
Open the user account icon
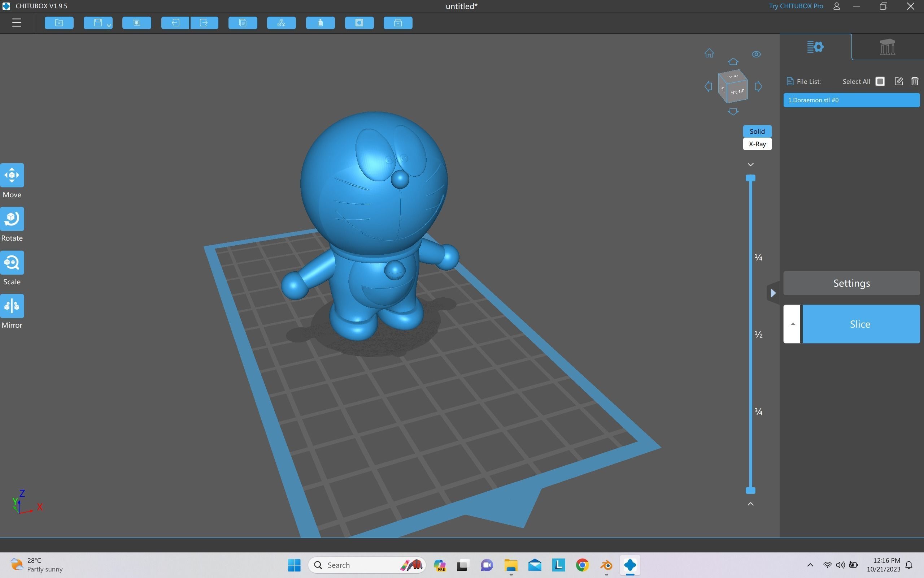(836, 6)
